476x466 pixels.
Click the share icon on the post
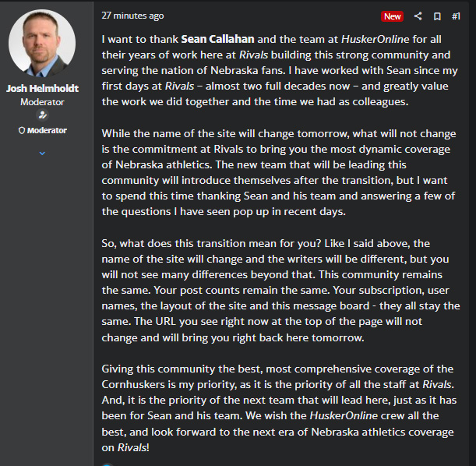(418, 16)
